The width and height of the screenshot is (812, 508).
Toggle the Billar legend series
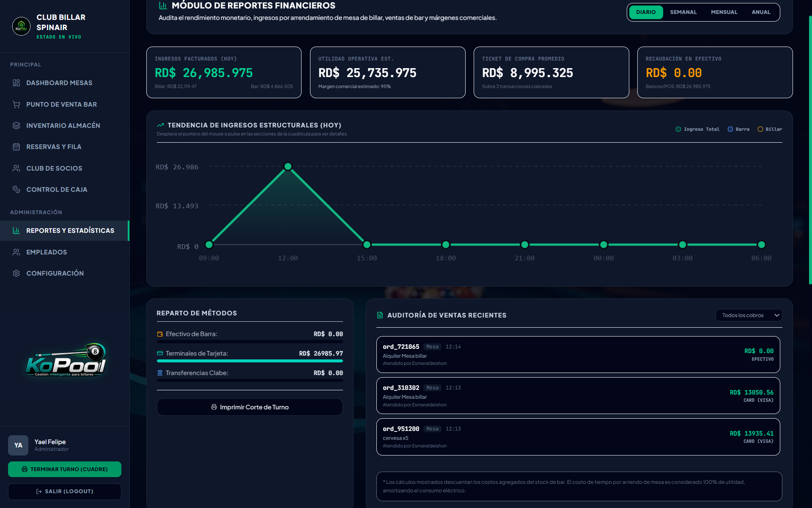(x=770, y=129)
